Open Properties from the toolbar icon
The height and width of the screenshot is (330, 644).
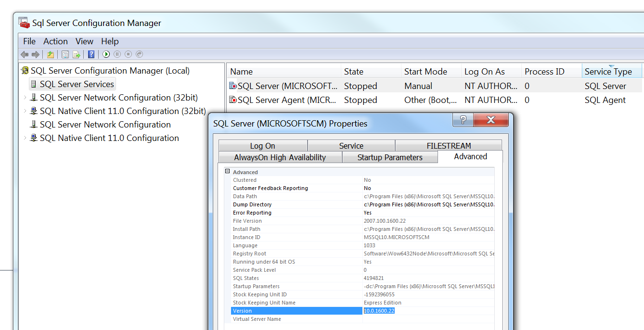[x=65, y=54]
